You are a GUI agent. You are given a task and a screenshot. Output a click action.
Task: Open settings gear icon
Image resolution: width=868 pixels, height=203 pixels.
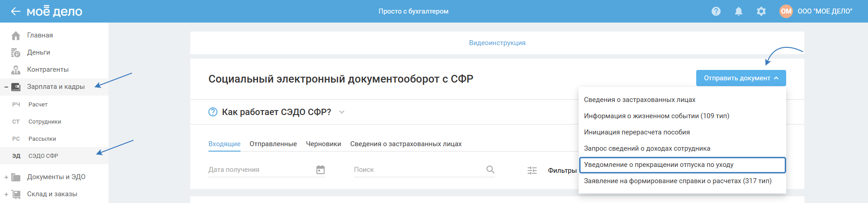click(761, 11)
